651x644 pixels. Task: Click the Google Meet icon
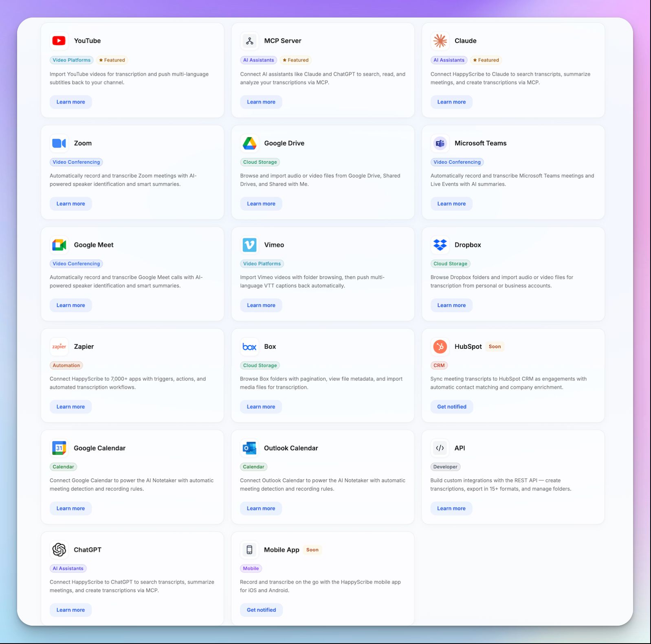[59, 245]
